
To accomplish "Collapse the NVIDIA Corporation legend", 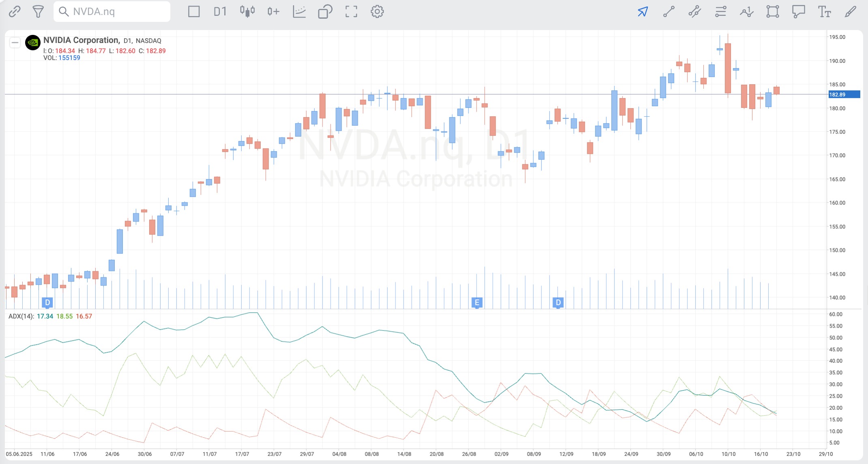I will click(x=15, y=42).
